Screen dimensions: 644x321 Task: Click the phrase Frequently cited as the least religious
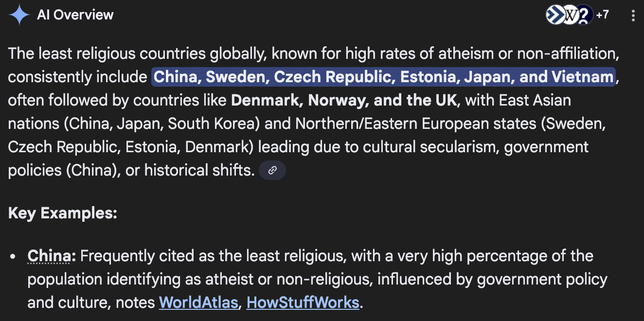(212, 256)
